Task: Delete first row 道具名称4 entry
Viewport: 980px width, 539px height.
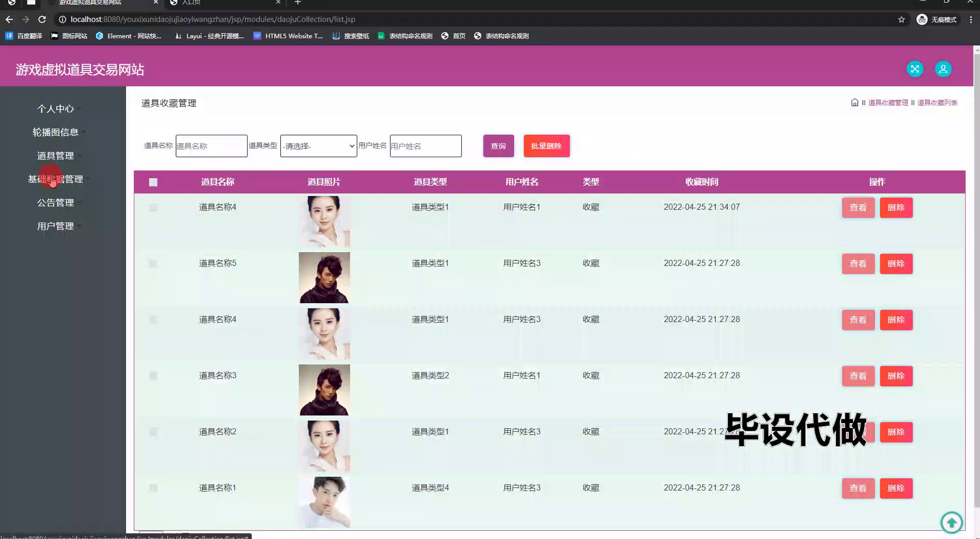Action: pos(896,208)
